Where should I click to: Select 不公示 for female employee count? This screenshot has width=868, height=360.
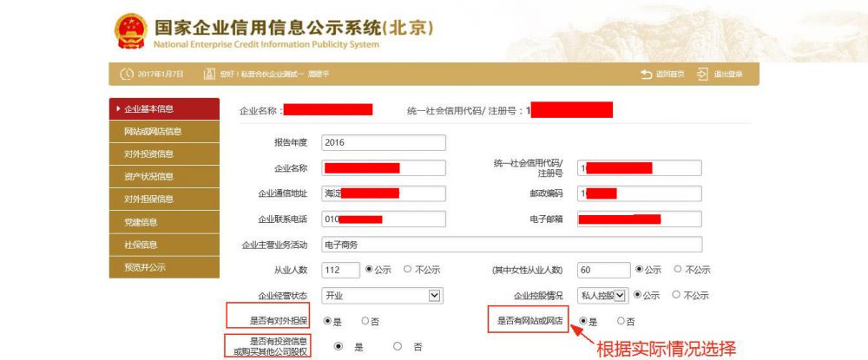pos(678,270)
